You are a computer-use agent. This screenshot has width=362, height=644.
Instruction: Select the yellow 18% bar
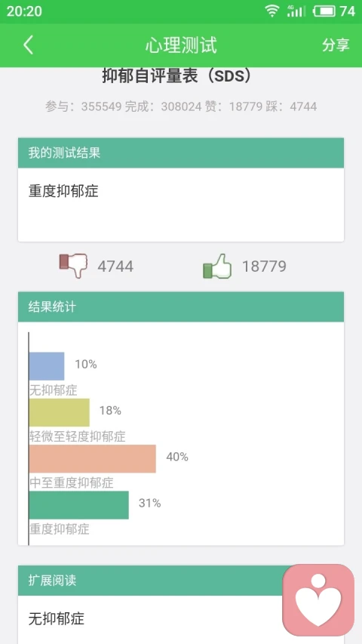coord(59,412)
